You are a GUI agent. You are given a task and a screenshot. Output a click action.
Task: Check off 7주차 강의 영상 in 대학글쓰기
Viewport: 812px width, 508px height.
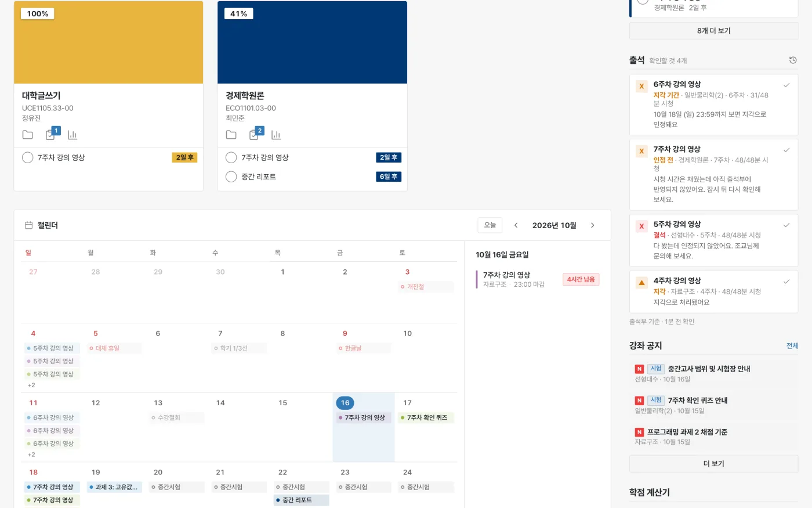tap(27, 157)
